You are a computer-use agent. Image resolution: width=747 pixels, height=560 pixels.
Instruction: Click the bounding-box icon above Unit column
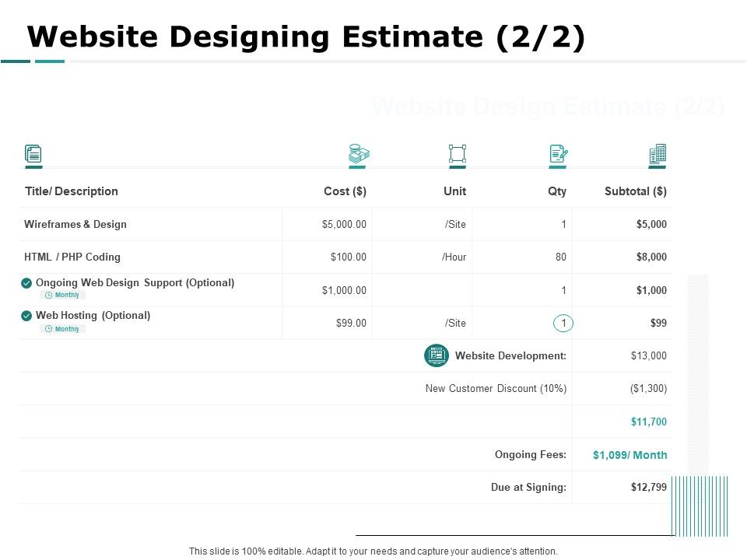(x=458, y=155)
